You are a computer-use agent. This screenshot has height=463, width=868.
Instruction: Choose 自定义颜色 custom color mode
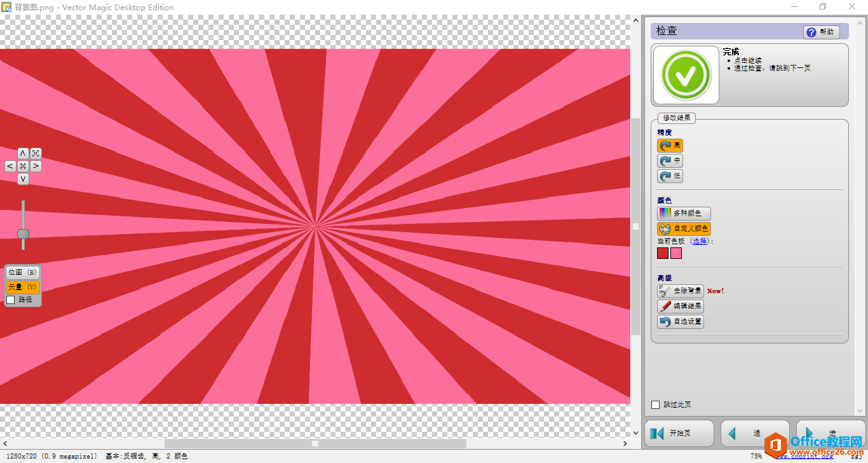pos(684,228)
